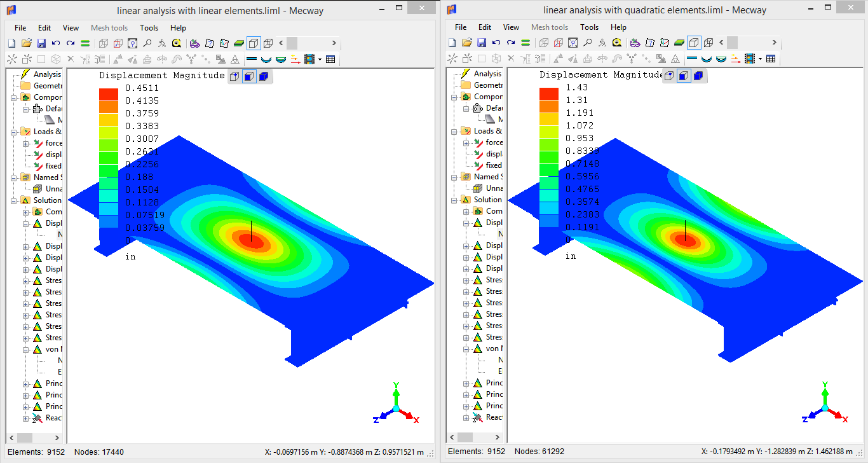The height and width of the screenshot is (463, 868).
Task: Click purple mask icon in linear elements window
Action: (x=194, y=43)
